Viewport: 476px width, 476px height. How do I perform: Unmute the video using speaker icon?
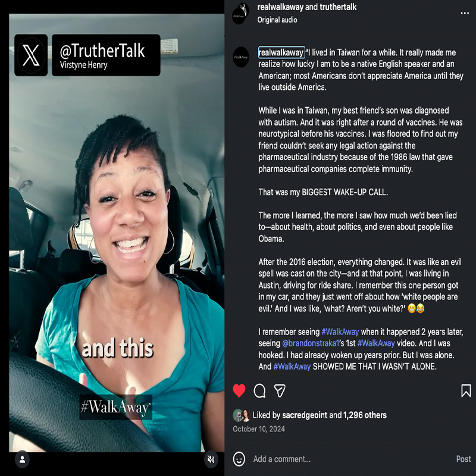[211, 459]
